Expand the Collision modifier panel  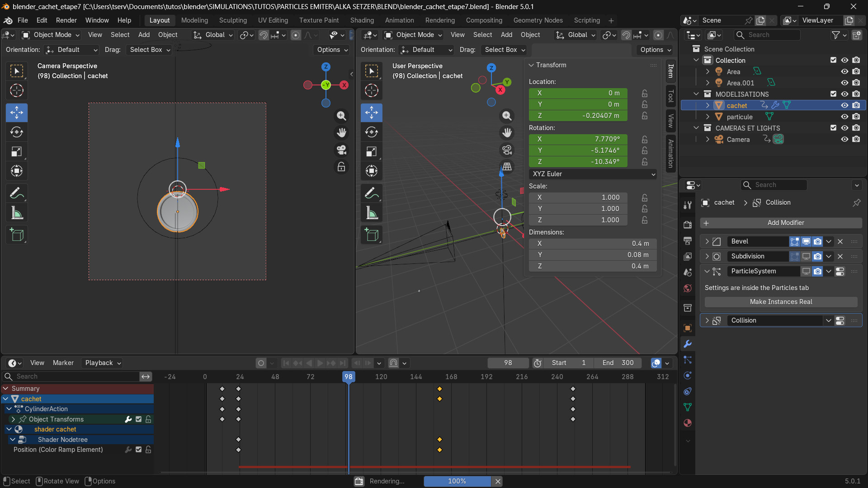click(x=707, y=320)
